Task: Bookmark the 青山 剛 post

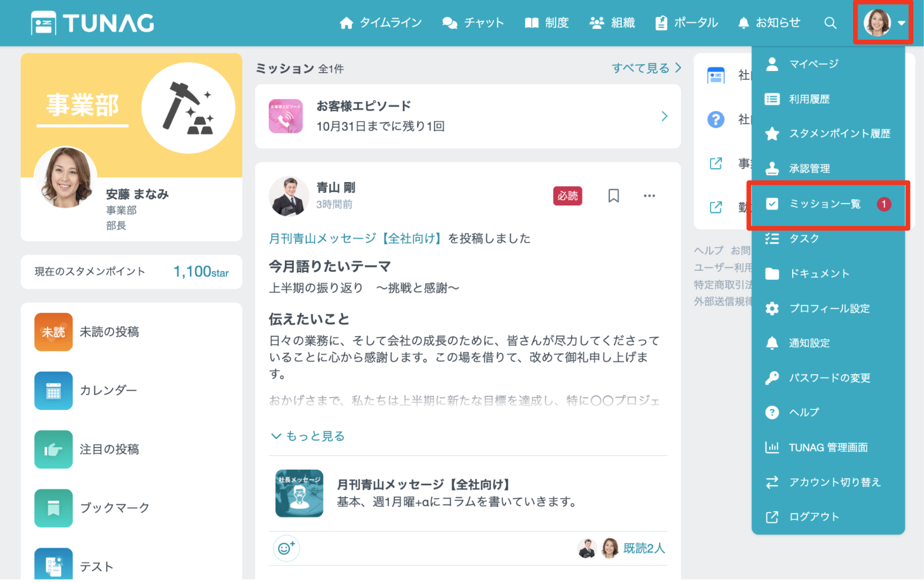Action: point(613,196)
